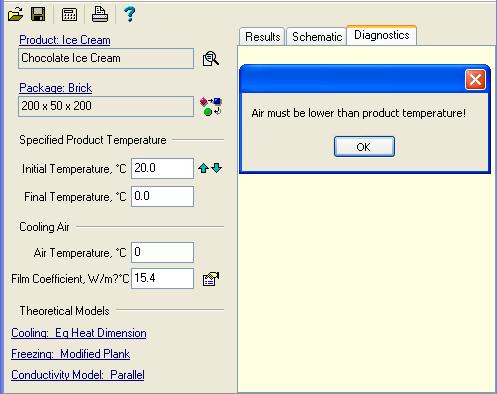Click the initial temperature down arrow
Screen dimensions: 497x394
[217, 168]
